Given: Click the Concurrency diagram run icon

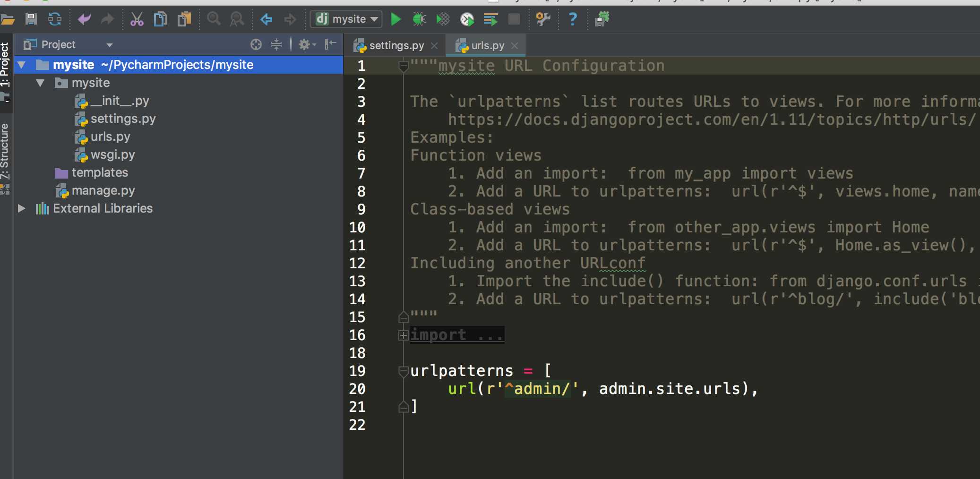Looking at the screenshot, I should click(490, 19).
